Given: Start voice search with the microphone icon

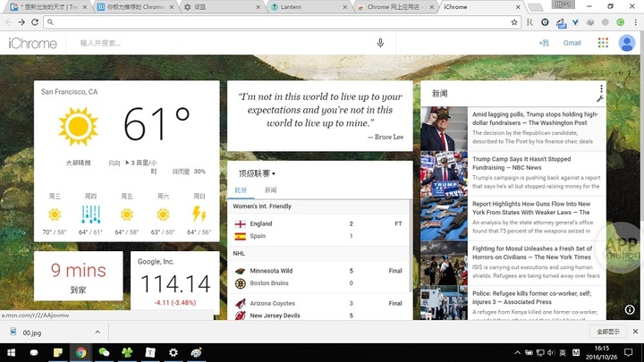Looking at the screenshot, I should click(380, 43).
